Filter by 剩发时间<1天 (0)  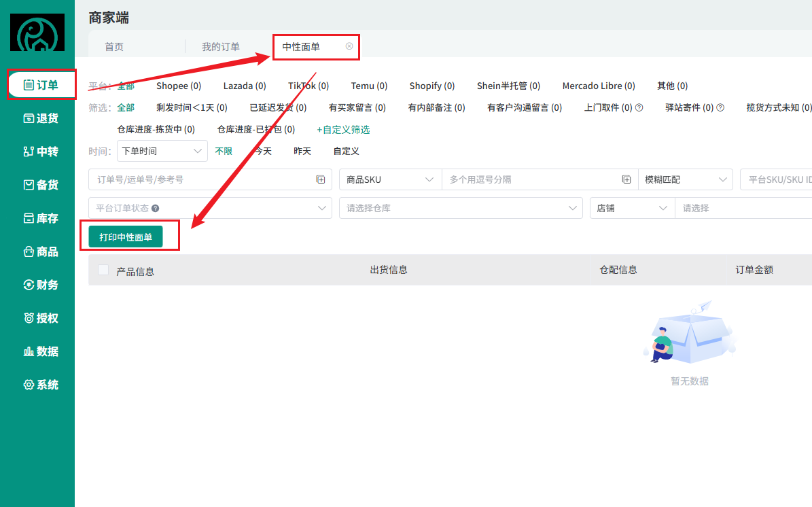tap(192, 107)
